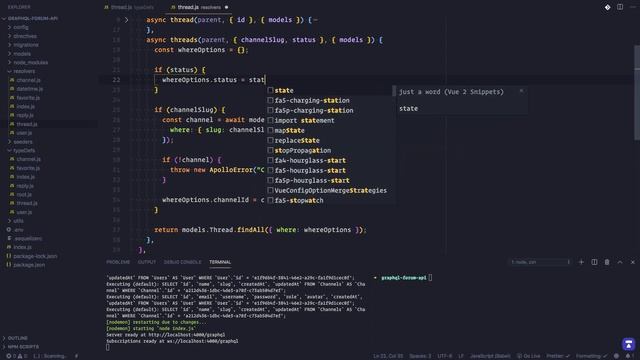Click the split editor icon
The width and height of the screenshot is (640, 360).
click(x=620, y=7)
